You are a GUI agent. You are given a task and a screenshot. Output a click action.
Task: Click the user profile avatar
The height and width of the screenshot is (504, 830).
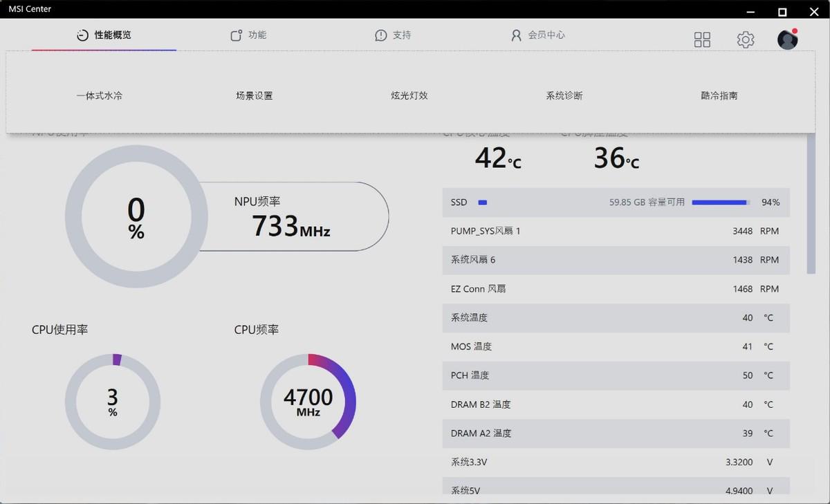click(x=787, y=40)
